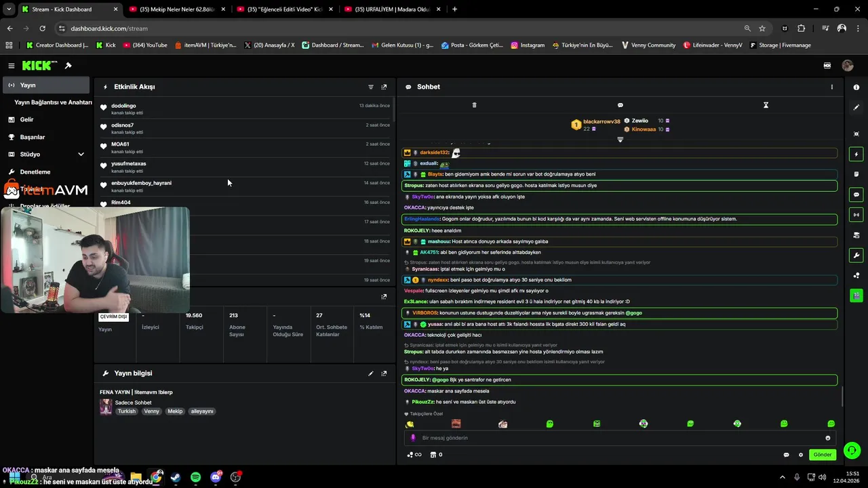
Task: Click the note icon in right sidebar
Action: 856,174
